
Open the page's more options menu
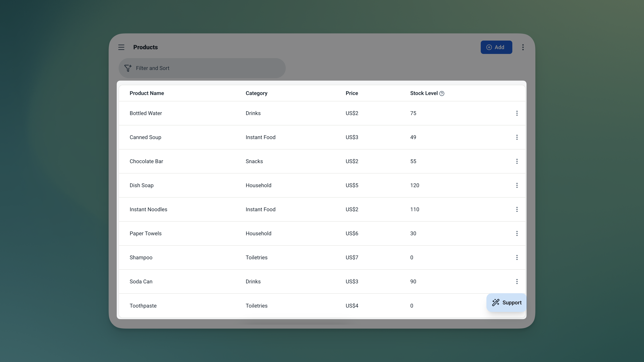click(x=523, y=47)
